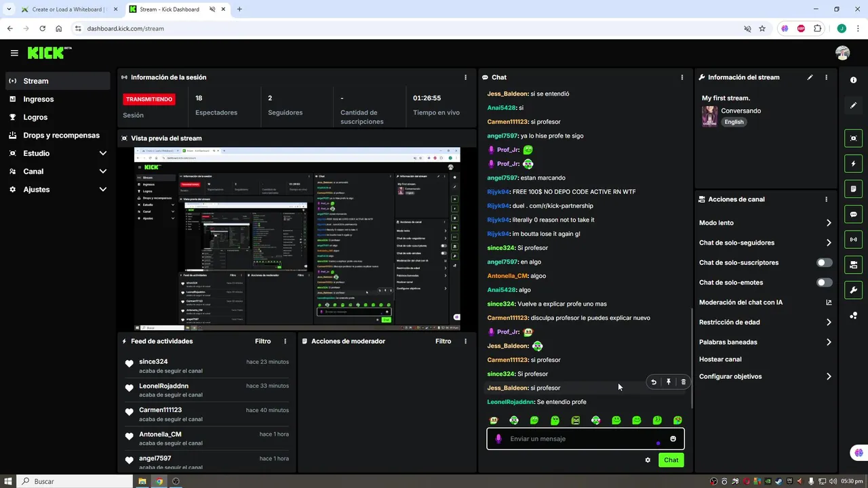Image resolution: width=868 pixels, height=488 pixels.
Task: Click the pencil edit icon in the right sidebar
Action: [x=853, y=106]
